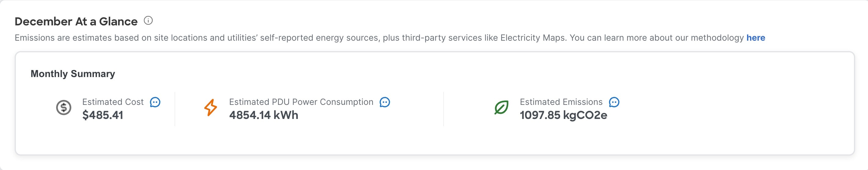The height and width of the screenshot is (170, 868).
Task: Select the $485.41 cost value
Action: pos(103,115)
